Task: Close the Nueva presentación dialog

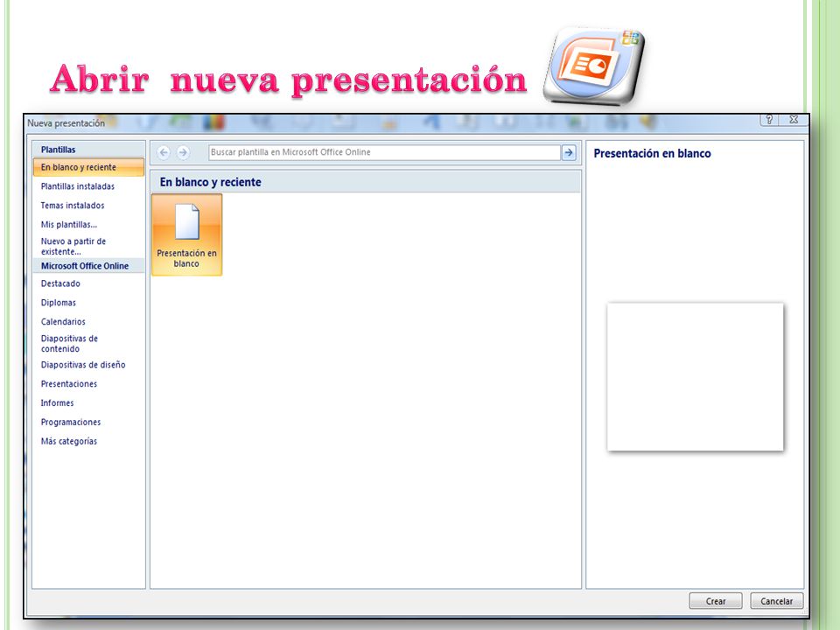Action: click(794, 120)
